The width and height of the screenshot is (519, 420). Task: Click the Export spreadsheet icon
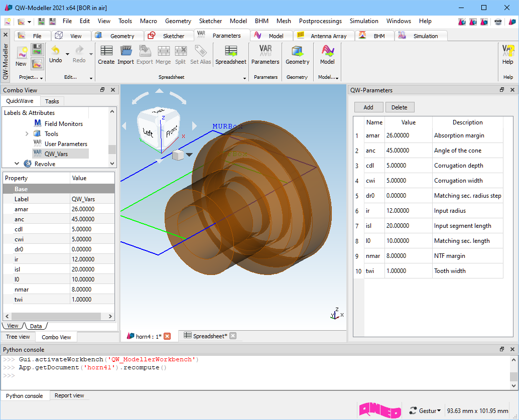(x=145, y=51)
